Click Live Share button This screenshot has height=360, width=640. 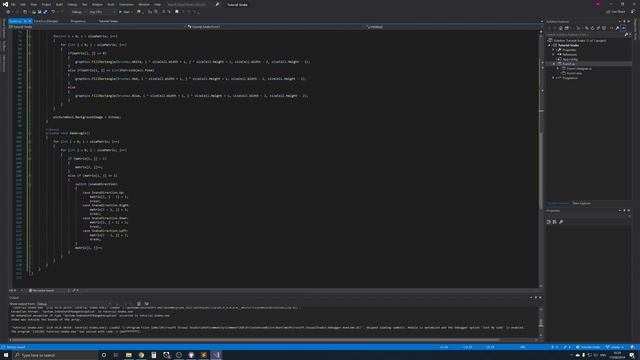[x=615, y=12]
